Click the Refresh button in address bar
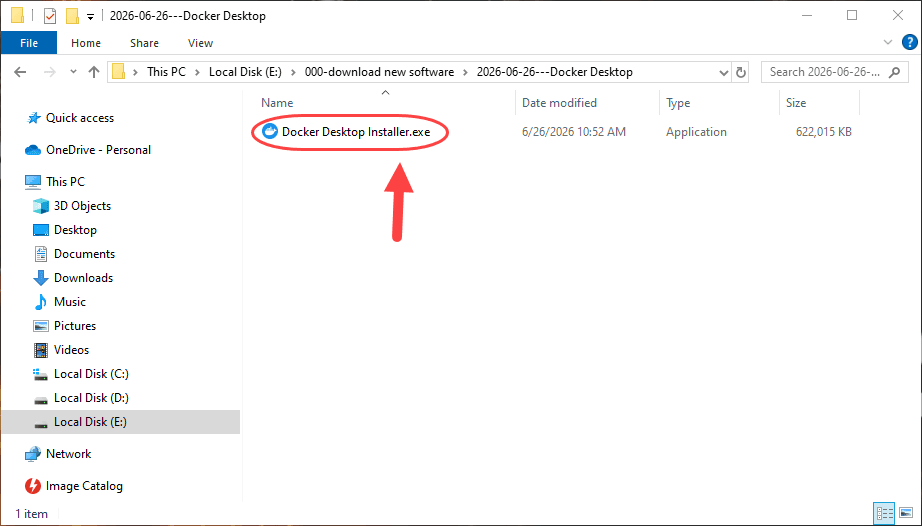The height and width of the screenshot is (526, 922). (x=741, y=72)
